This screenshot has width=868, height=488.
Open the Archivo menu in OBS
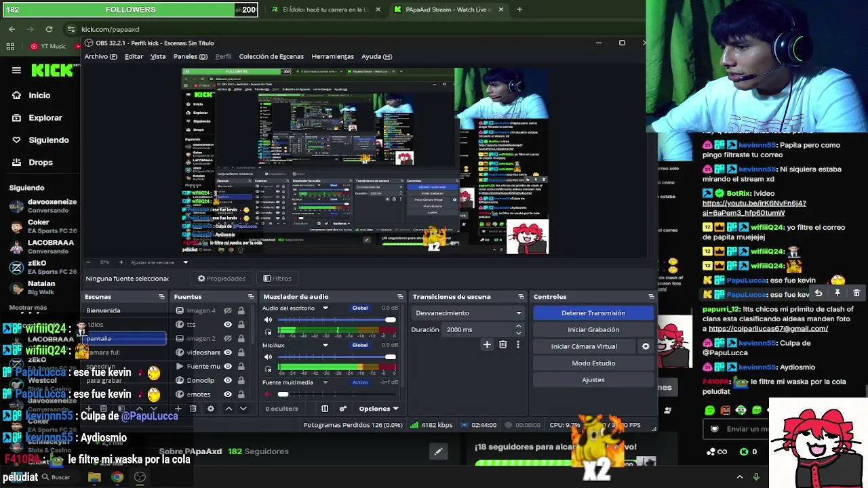click(x=100, y=56)
